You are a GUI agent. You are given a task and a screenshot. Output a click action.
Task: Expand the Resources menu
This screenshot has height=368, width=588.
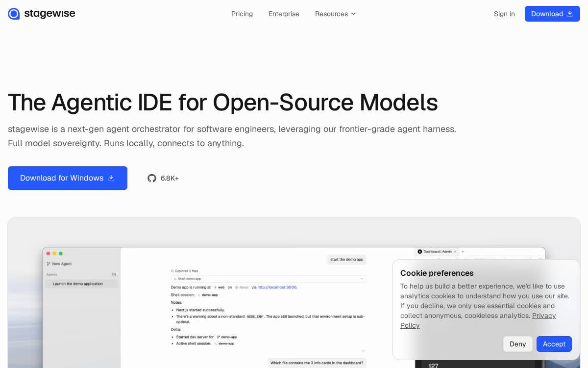pos(335,14)
